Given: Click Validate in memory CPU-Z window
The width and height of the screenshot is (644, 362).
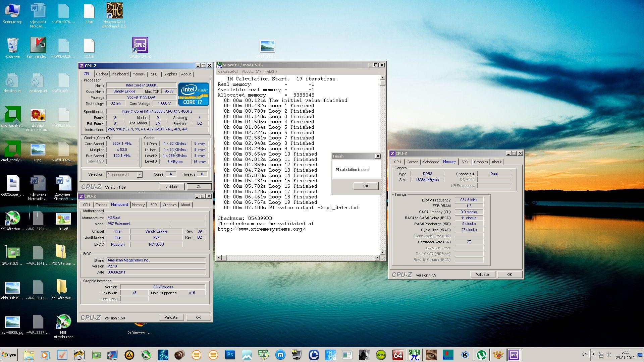Looking at the screenshot, I should pos(482,275).
